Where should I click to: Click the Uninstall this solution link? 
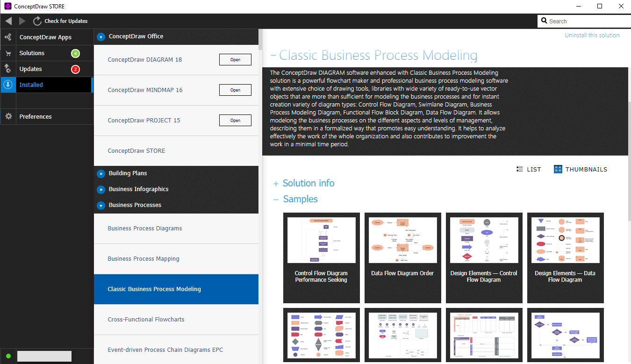pos(592,36)
